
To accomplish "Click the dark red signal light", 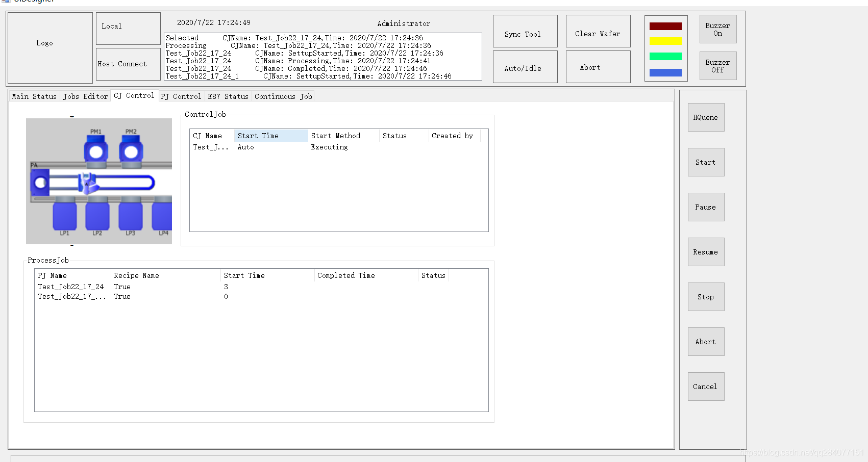I will (665, 26).
